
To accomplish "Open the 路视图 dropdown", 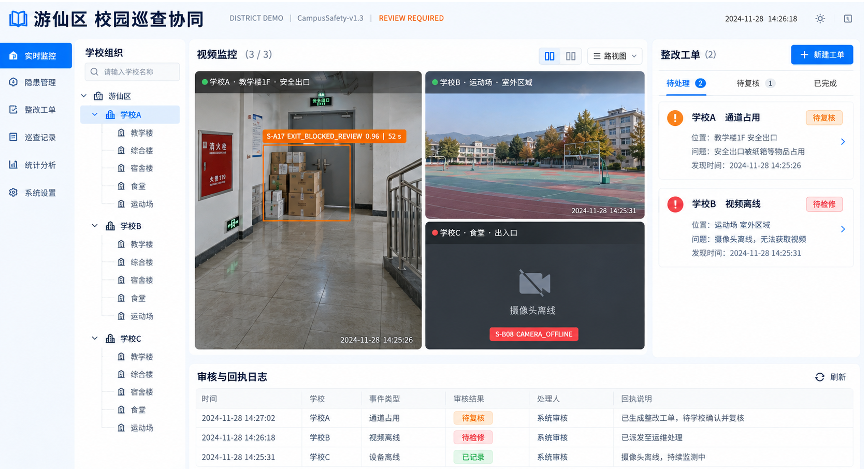I will (x=615, y=56).
